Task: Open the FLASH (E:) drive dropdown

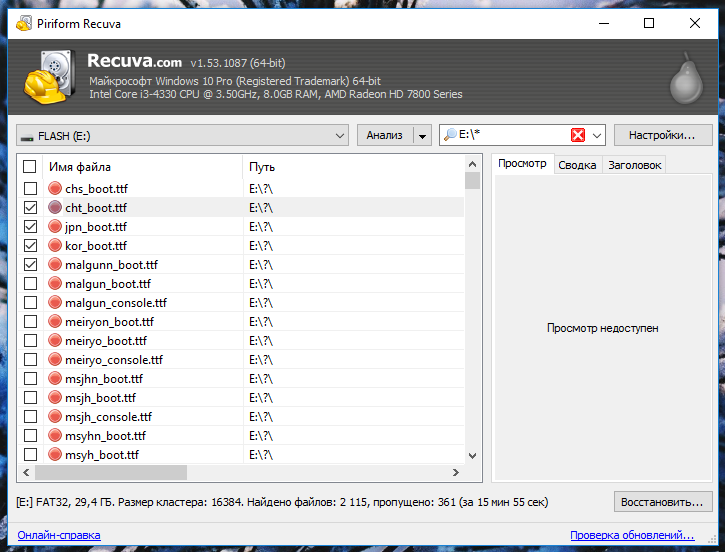Action: [x=339, y=136]
